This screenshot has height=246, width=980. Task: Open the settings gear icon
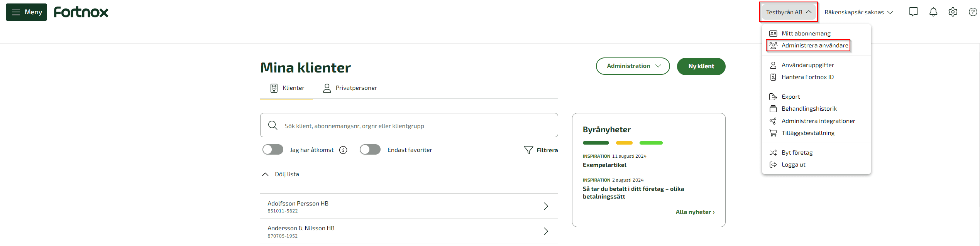953,12
